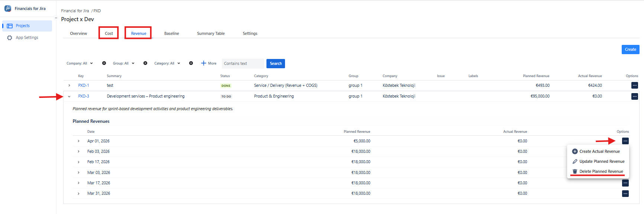This screenshot has width=644, height=214.
Task: Open Group: All filter dropdown
Action: click(x=123, y=63)
